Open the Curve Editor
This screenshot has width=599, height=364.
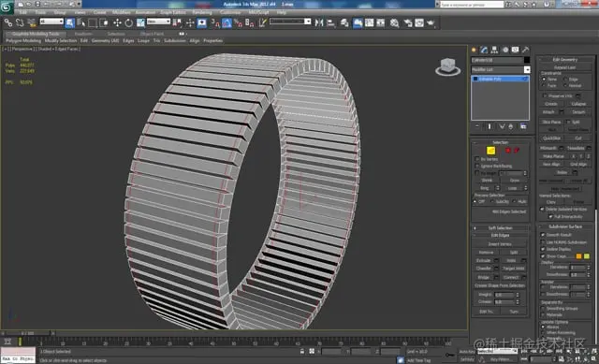369,22
